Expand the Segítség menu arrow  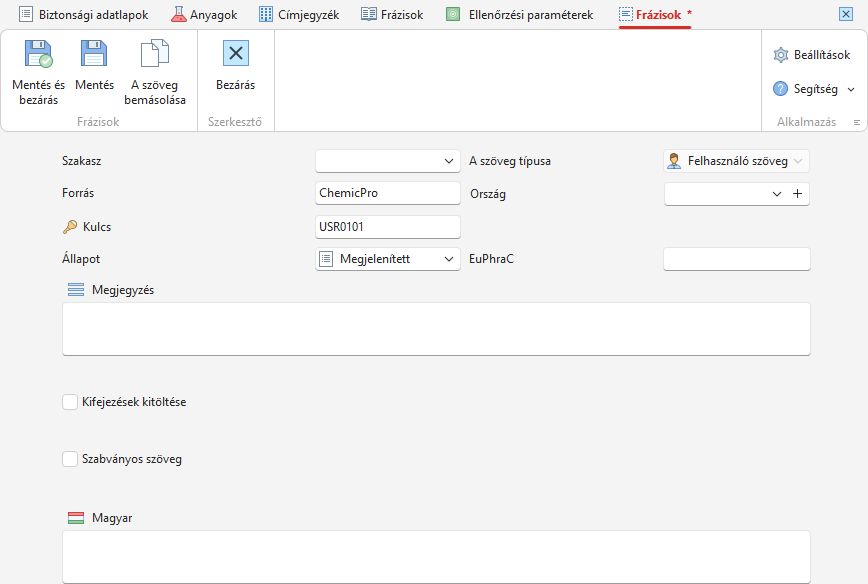tap(851, 89)
